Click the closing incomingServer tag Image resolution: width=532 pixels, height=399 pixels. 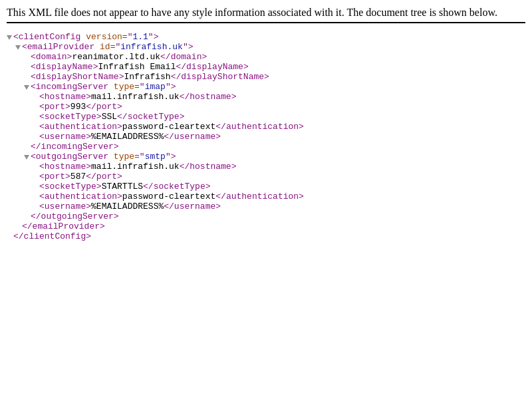click(74, 147)
